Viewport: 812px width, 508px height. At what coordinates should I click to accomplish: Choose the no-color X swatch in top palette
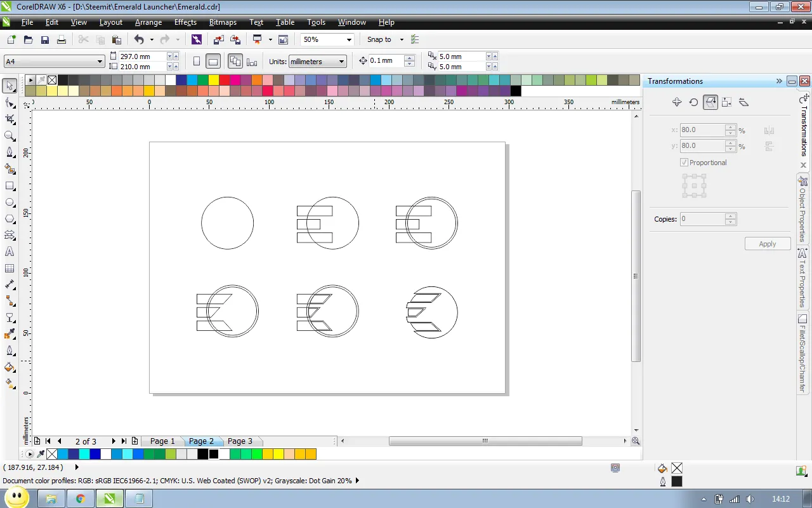[52, 80]
